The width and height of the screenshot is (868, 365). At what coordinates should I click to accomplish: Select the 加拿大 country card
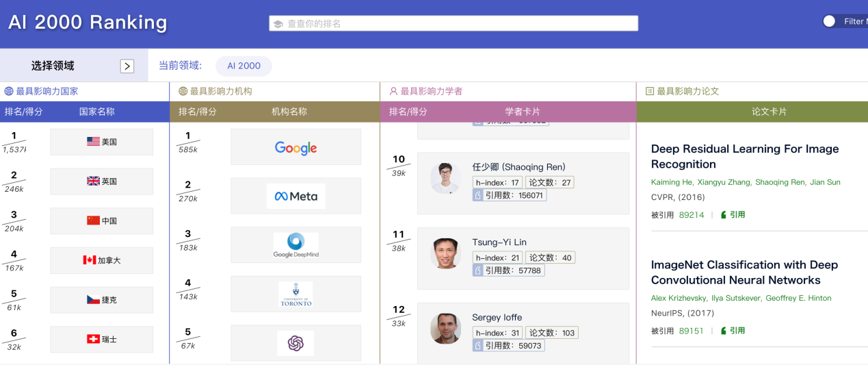click(x=102, y=260)
